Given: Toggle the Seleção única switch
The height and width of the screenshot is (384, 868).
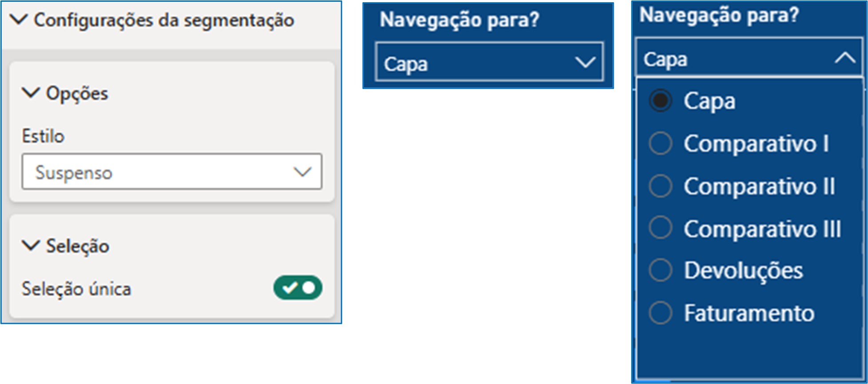Looking at the screenshot, I should click(x=298, y=288).
